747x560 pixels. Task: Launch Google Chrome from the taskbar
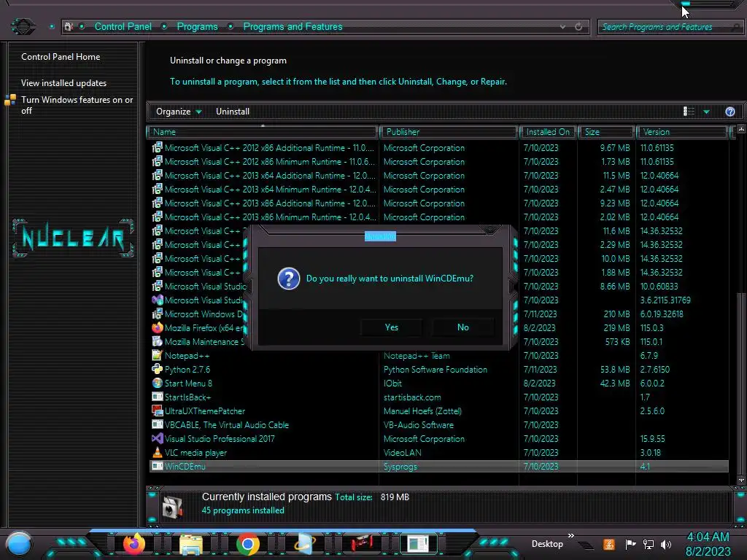(248, 544)
